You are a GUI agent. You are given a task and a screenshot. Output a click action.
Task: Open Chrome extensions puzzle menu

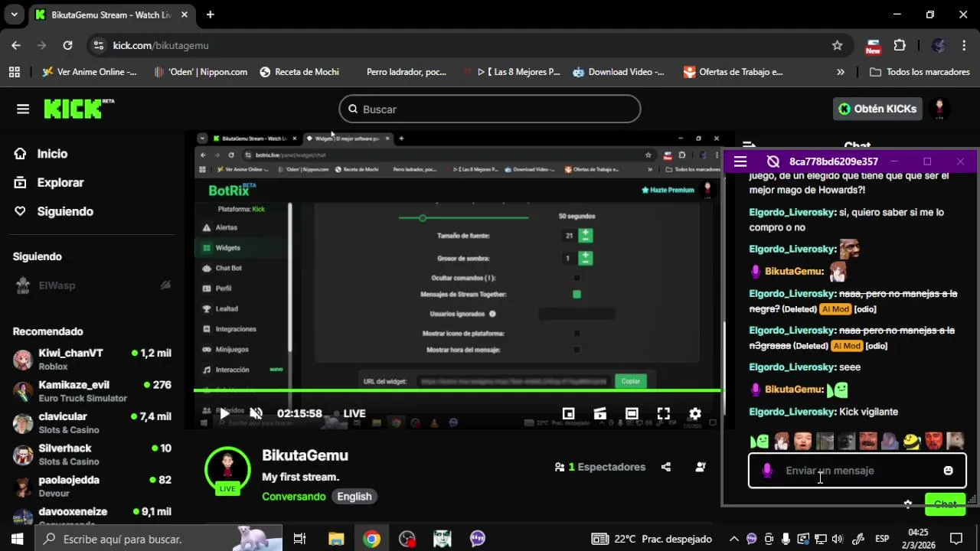tap(900, 45)
